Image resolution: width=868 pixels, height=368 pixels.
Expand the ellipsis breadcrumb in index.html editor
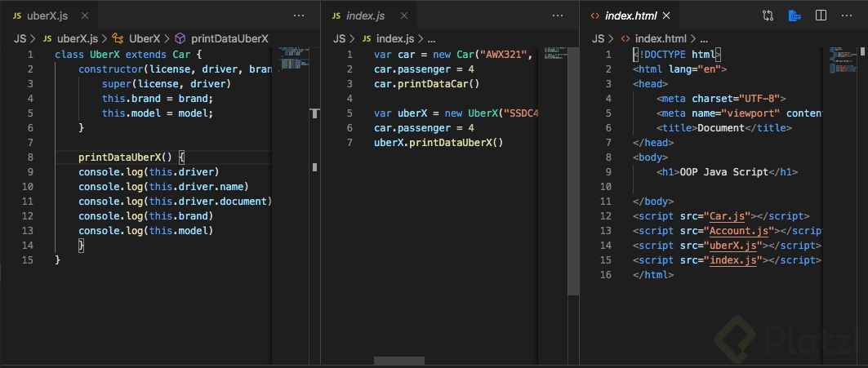click(x=704, y=38)
